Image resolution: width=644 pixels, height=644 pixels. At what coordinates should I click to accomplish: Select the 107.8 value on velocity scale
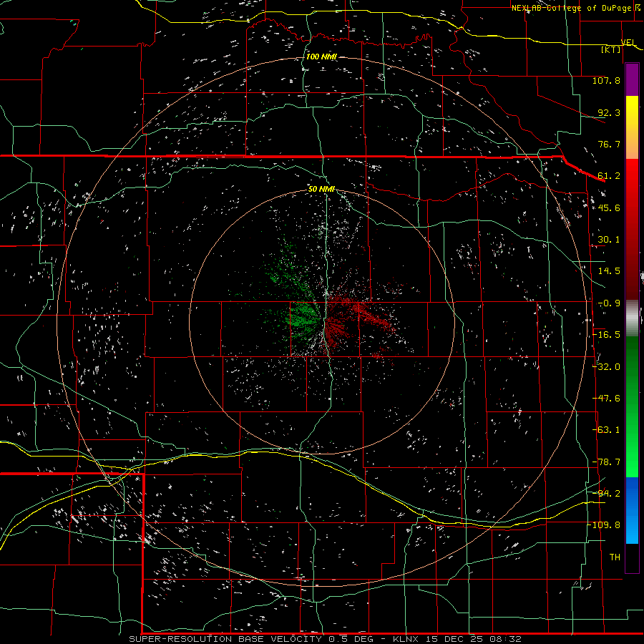point(606,80)
